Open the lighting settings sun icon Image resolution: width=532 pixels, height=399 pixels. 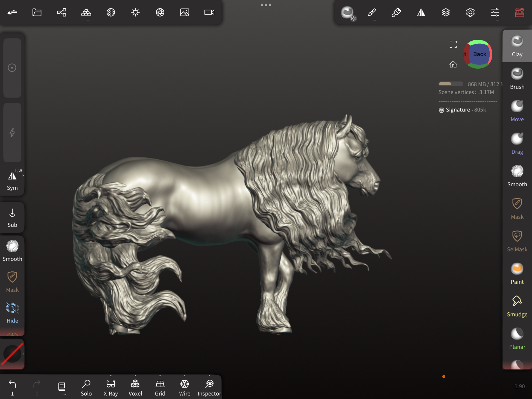click(135, 12)
